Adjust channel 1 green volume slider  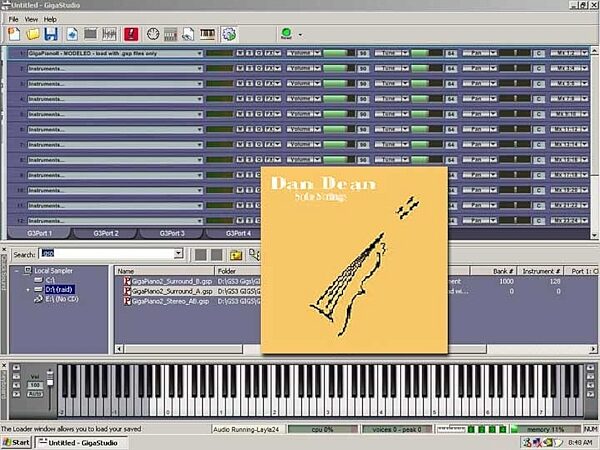pos(339,53)
